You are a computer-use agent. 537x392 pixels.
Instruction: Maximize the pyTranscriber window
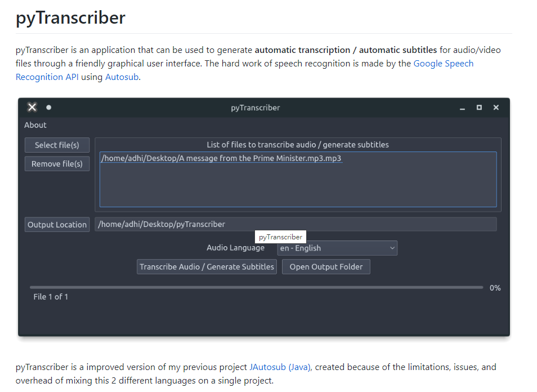479,107
